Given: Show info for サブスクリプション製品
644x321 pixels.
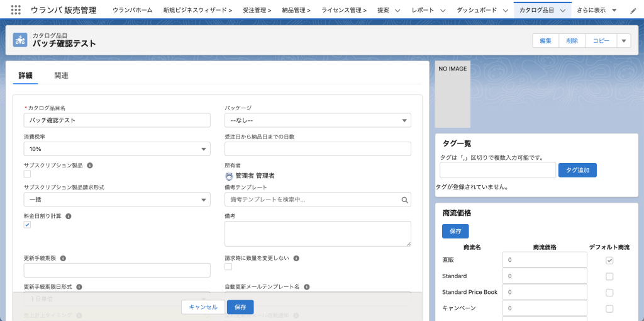Looking at the screenshot, I should [89, 166].
